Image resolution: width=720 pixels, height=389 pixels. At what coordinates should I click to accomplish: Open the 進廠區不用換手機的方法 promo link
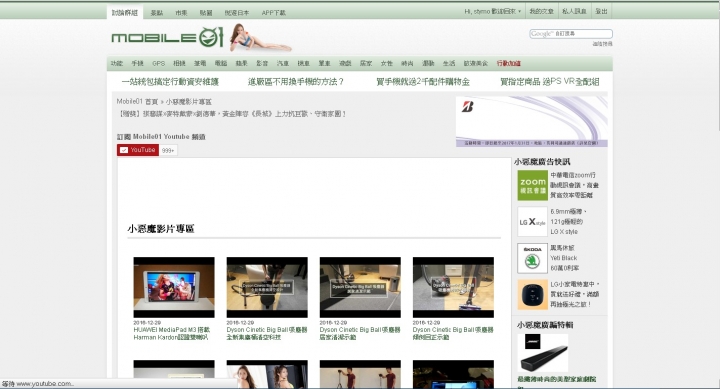click(x=296, y=82)
